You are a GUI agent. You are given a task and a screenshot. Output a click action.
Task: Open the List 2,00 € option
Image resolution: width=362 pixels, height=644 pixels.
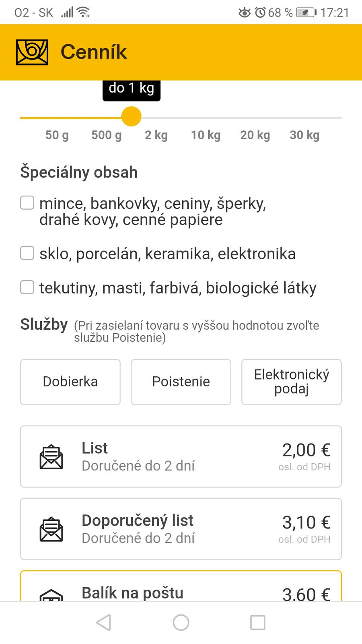click(181, 456)
